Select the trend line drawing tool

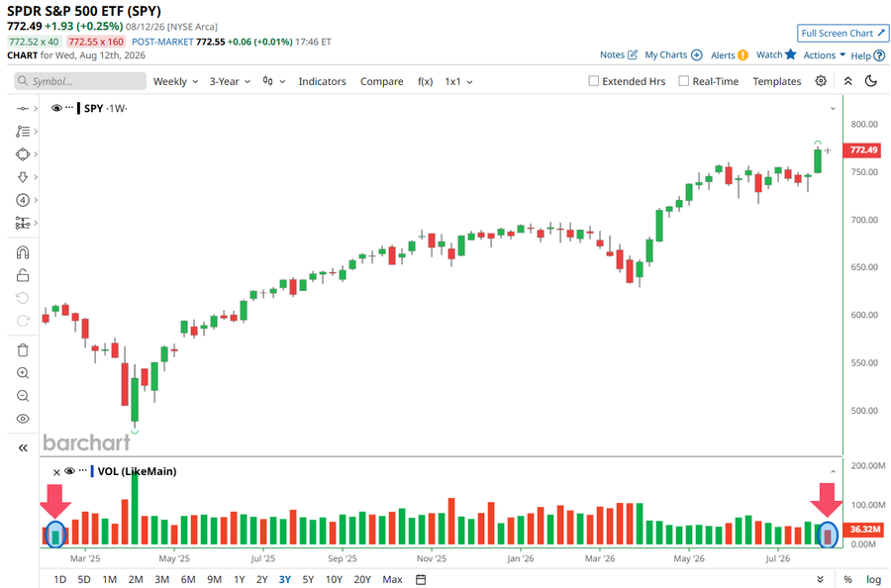[x=23, y=109]
